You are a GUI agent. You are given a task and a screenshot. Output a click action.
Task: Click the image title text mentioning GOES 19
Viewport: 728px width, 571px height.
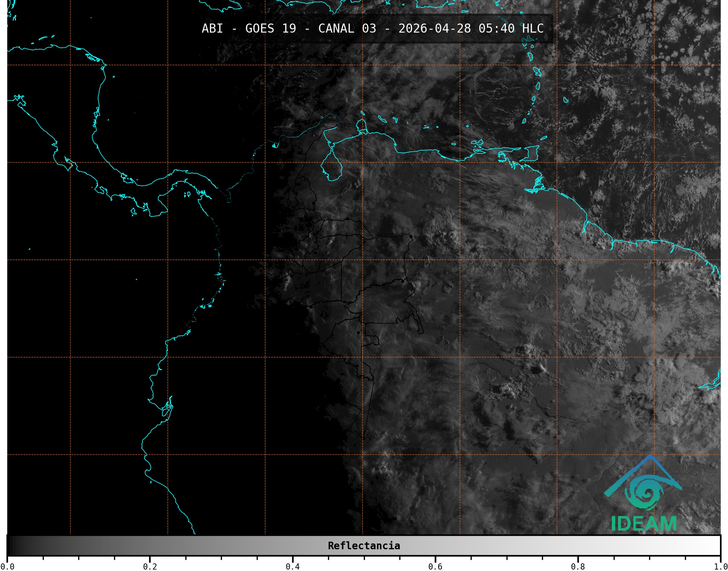pos(270,29)
